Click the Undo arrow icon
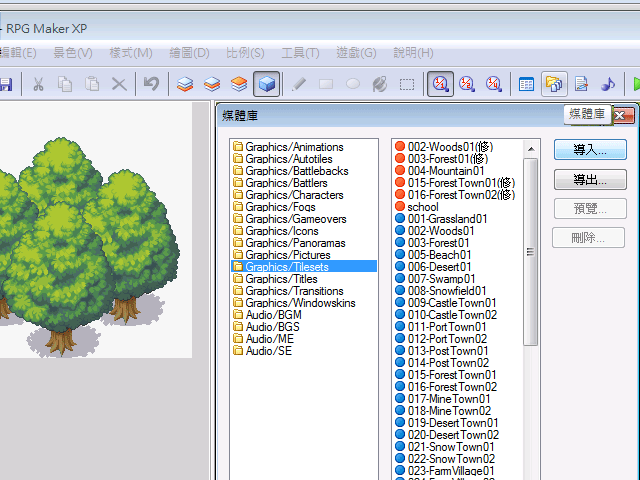This screenshot has width=640, height=480. (151, 84)
